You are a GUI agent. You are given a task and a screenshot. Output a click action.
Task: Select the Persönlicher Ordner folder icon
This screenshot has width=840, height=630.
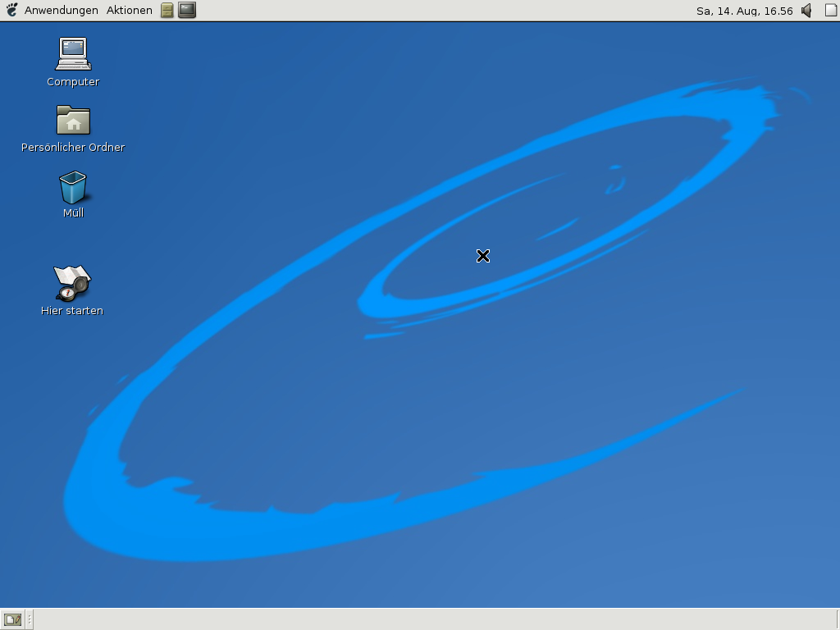pos(73,120)
